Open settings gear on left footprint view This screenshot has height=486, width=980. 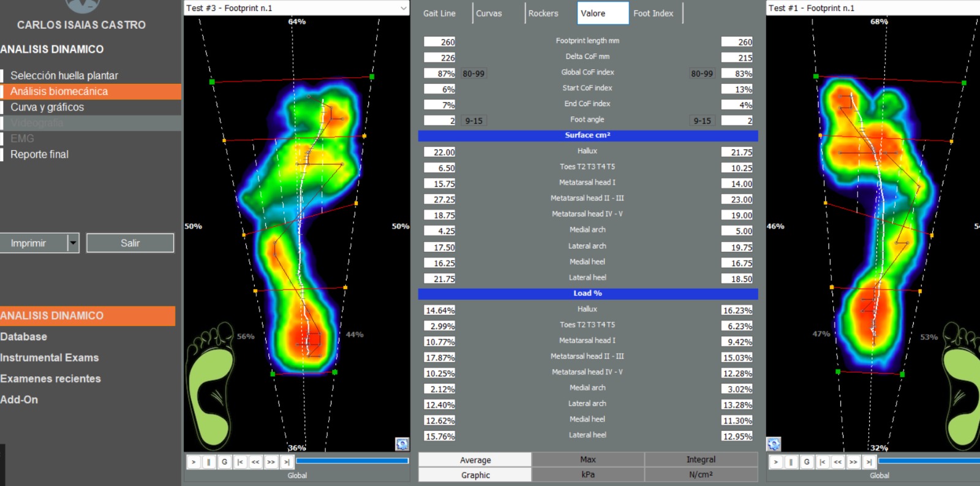coord(402,444)
